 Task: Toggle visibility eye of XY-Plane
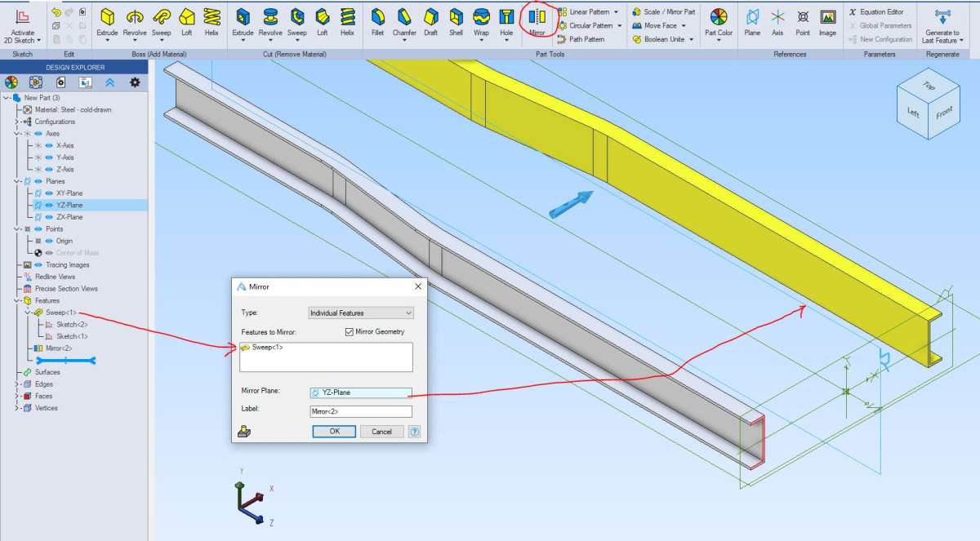pyautogui.click(x=48, y=193)
